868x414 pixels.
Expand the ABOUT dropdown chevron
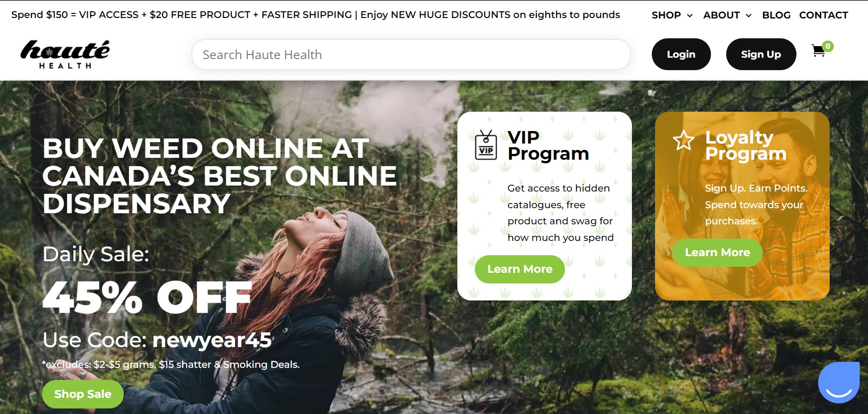coord(748,16)
